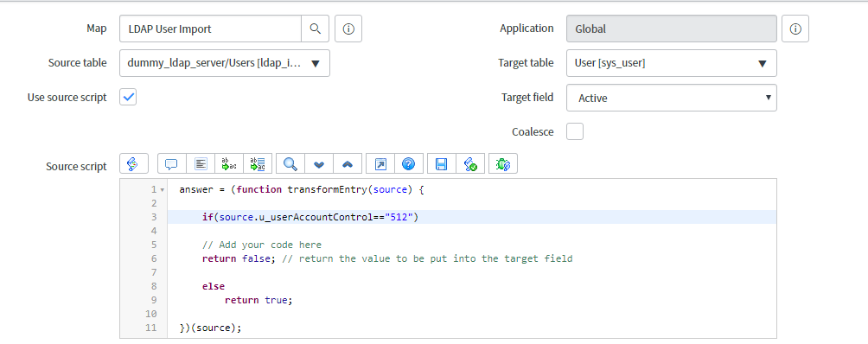Click the Find Next down-chevron icon
The width and height of the screenshot is (868, 344).
pos(319,163)
